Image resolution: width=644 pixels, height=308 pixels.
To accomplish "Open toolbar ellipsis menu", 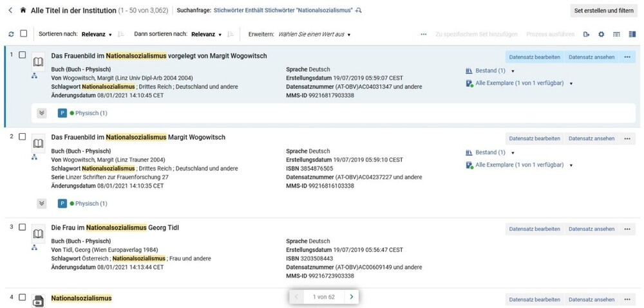I will [424, 35].
